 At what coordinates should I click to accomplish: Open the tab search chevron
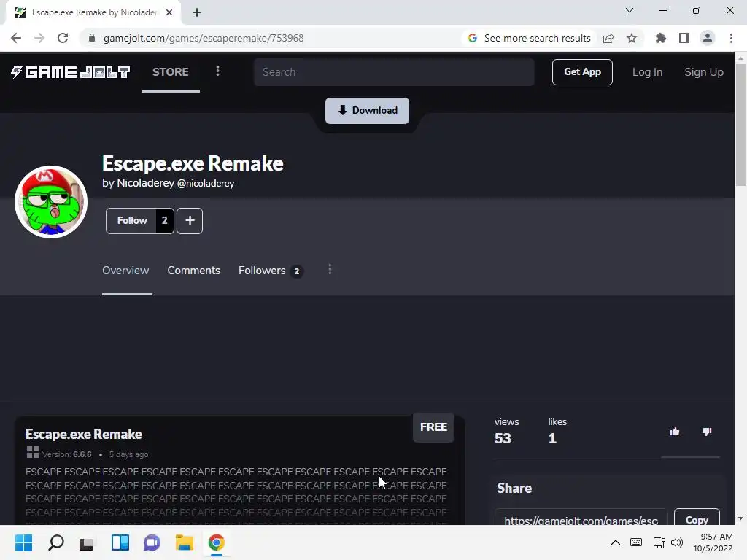tap(630, 10)
